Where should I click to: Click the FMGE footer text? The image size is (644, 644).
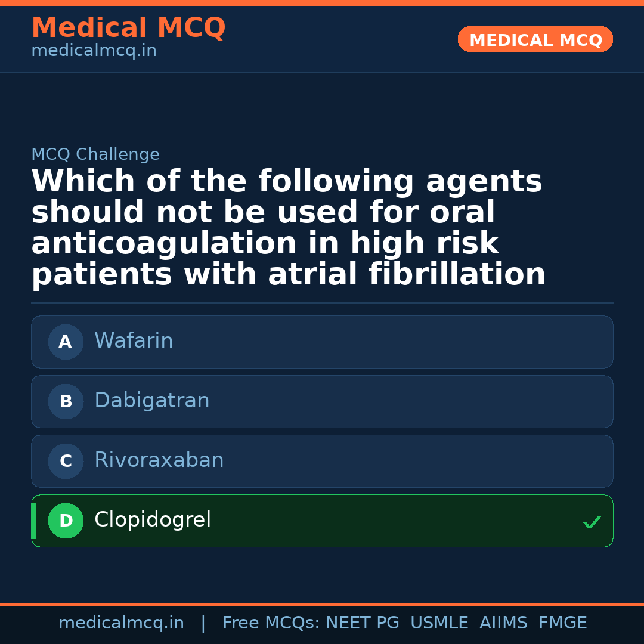[562, 623]
